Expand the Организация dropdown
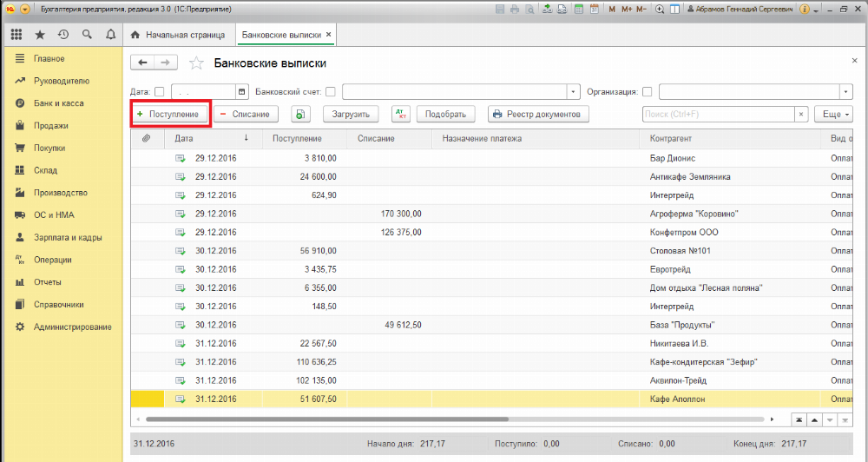 click(x=845, y=91)
